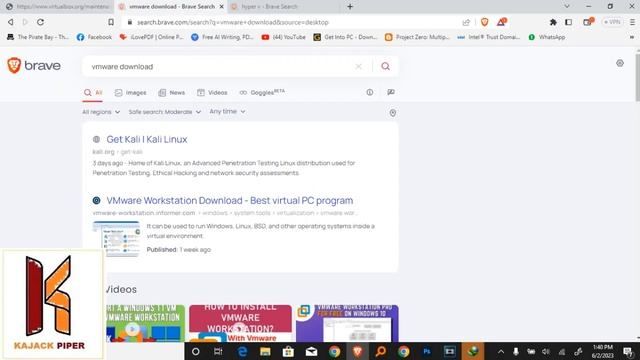
Task: Submit search with magnifier icon
Action: [385, 67]
